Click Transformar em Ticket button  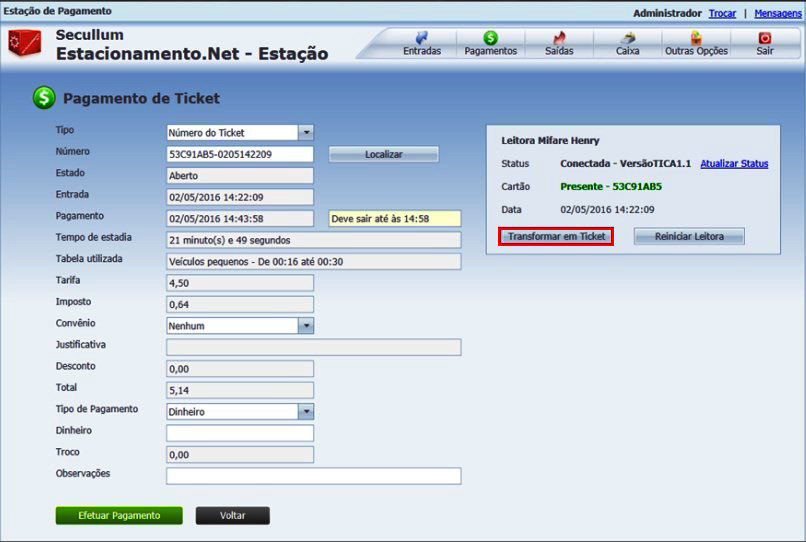(556, 237)
